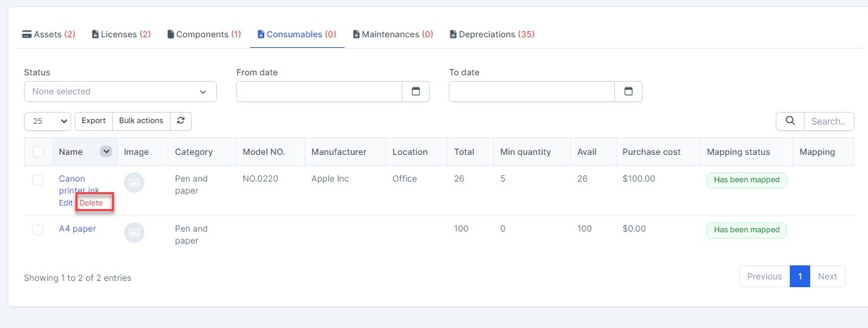Check the A4 paper row checkbox
The width and height of the screenshot is (868, 328).
(x=38, y=229)
